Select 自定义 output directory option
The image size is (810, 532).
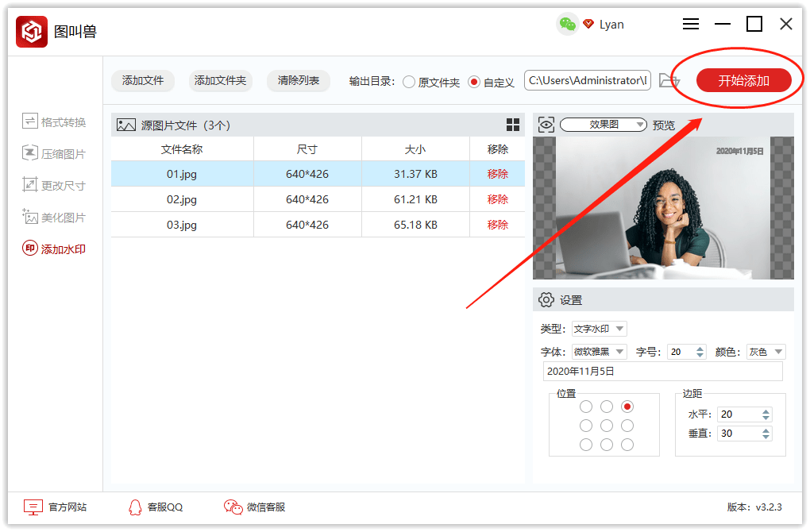tap(474, 82)
